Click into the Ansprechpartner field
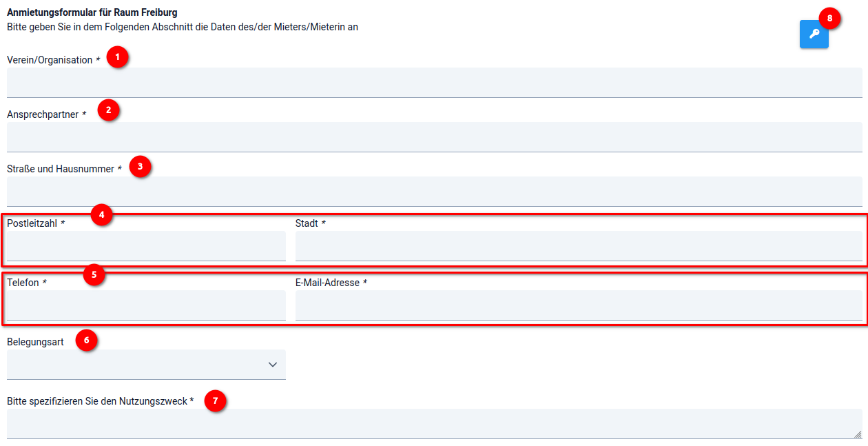Viewport: 868px width, 446px height. 434,137
